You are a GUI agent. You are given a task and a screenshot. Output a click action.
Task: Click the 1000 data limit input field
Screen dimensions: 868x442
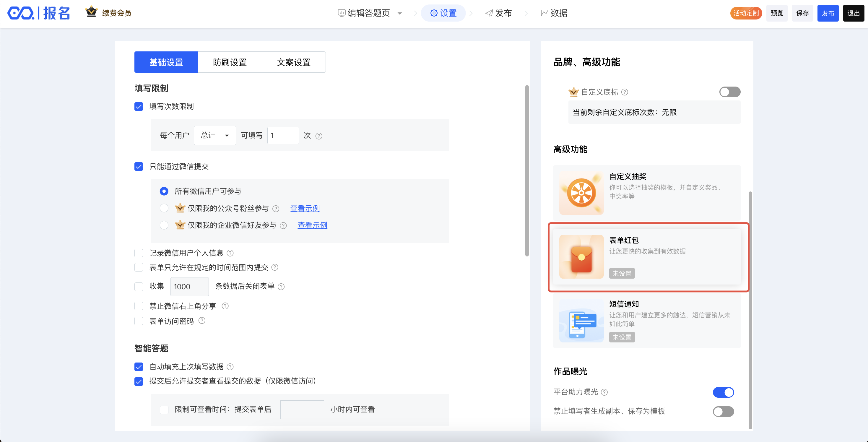point(189,287)
